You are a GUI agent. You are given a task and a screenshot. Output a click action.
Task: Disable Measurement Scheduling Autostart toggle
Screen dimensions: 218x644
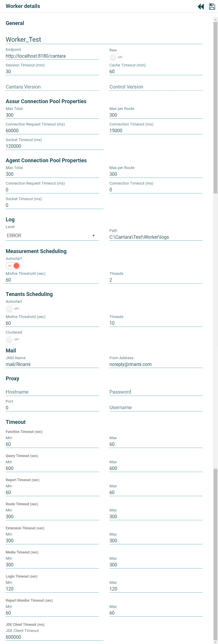point(13,266)
